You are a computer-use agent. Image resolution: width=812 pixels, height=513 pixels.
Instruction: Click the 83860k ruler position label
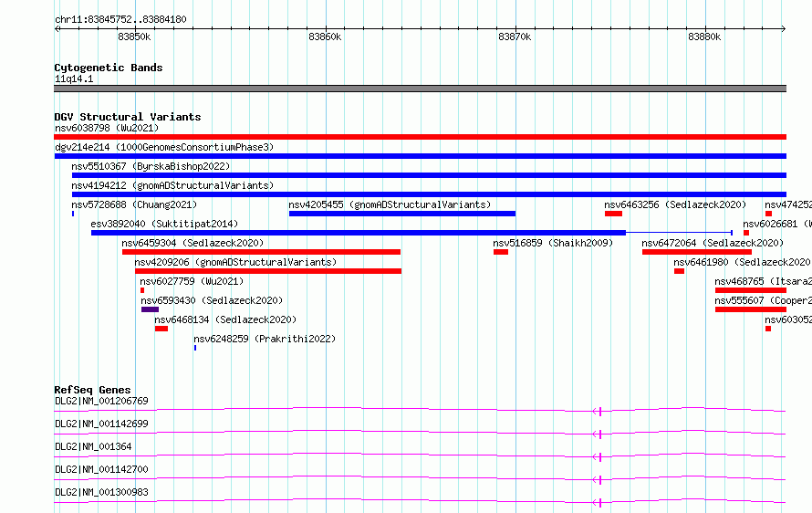325,37
